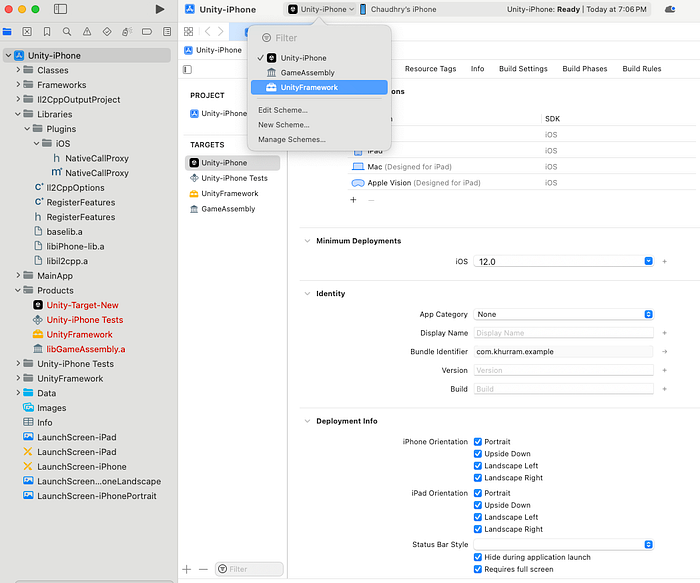Image resolution: width=700 pixels, height=583 pixels.
Task: Uncheck iPhone Upside Down orientation
Action: (x=478, y=454)
